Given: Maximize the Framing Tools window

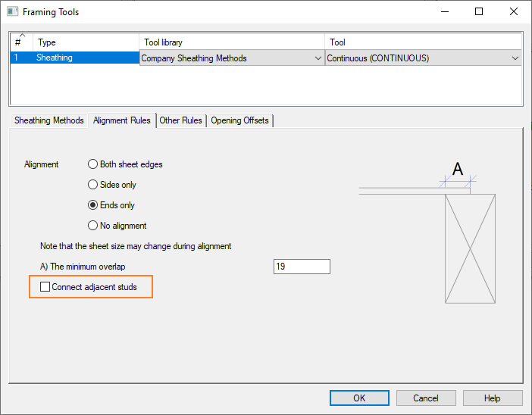Looking at the screenshot, I should click(x=478, y=12).
